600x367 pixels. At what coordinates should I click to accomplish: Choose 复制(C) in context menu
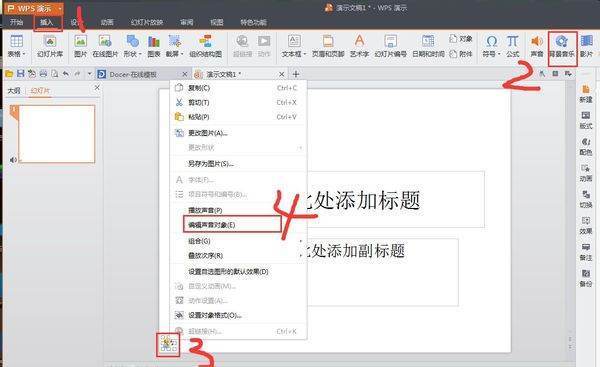pos(238,88)
